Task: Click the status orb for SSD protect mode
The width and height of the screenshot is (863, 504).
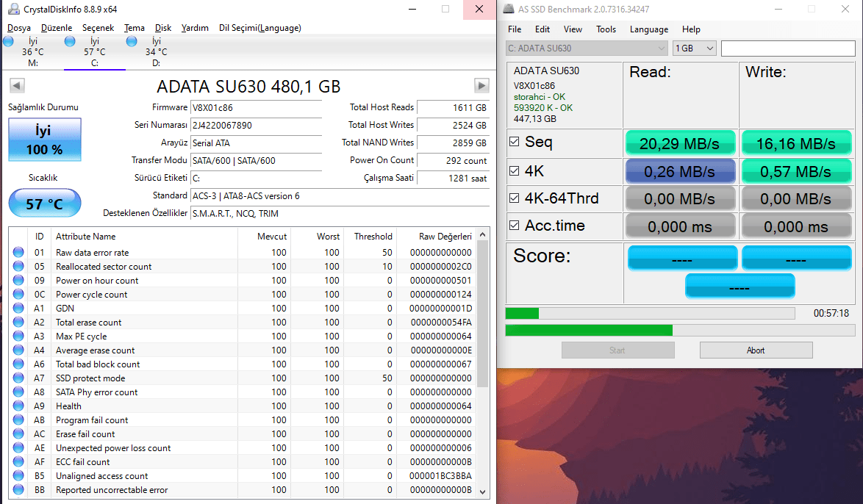Action: tap(18, 378)
